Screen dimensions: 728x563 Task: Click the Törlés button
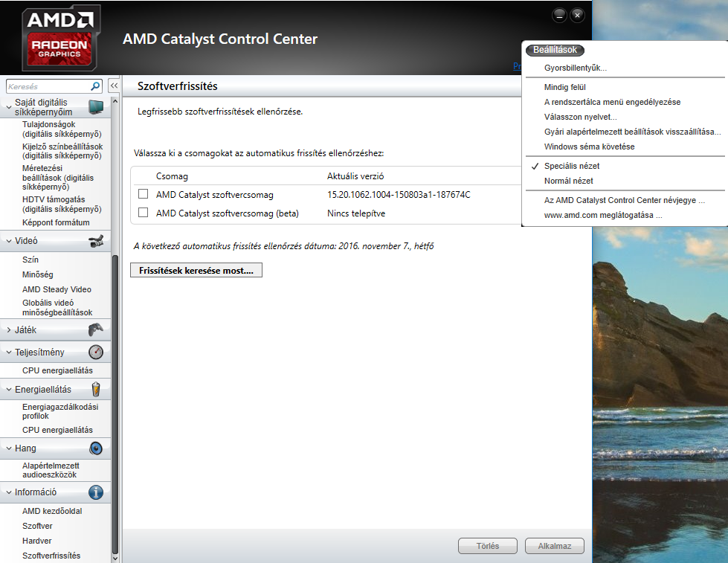point(488,546)
